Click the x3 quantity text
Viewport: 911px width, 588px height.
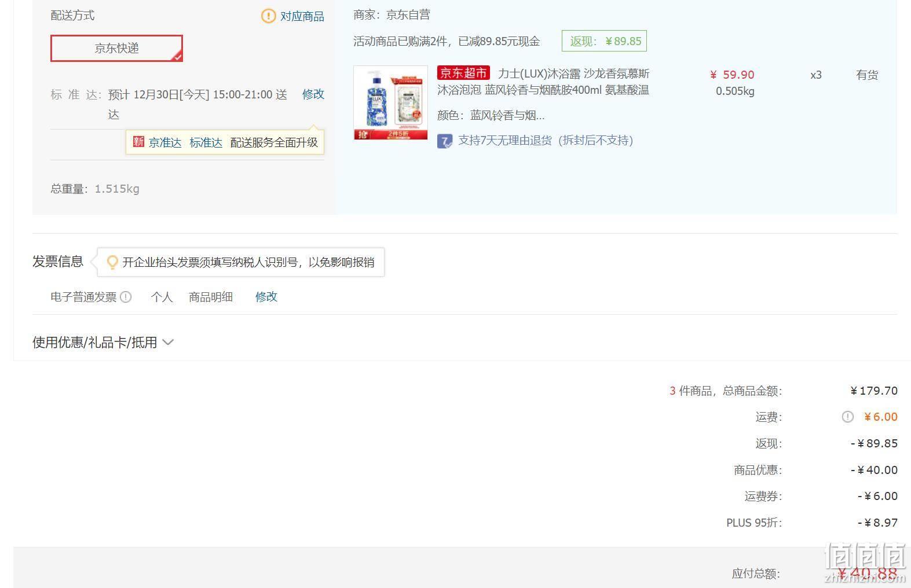coord(816,75)
